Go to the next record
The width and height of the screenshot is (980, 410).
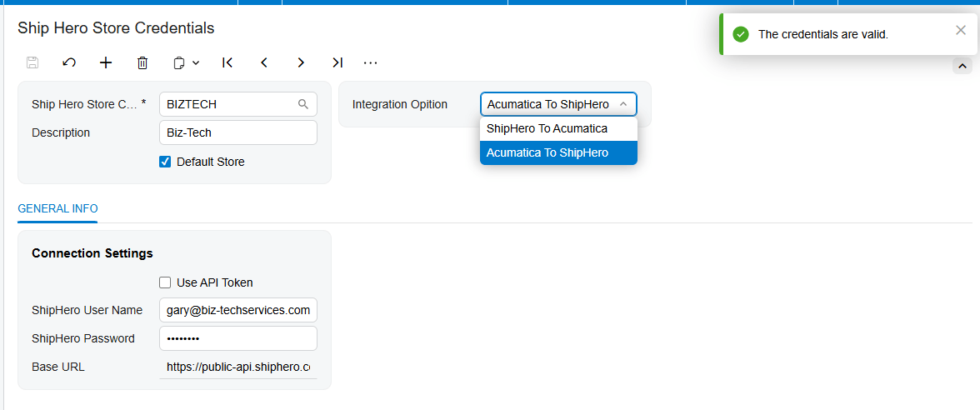301,62
